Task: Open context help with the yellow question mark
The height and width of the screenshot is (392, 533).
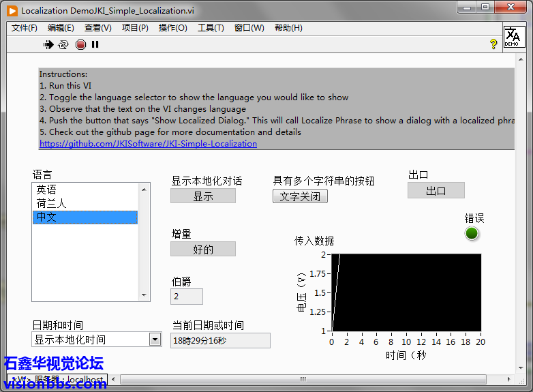Action: (493, 44)
